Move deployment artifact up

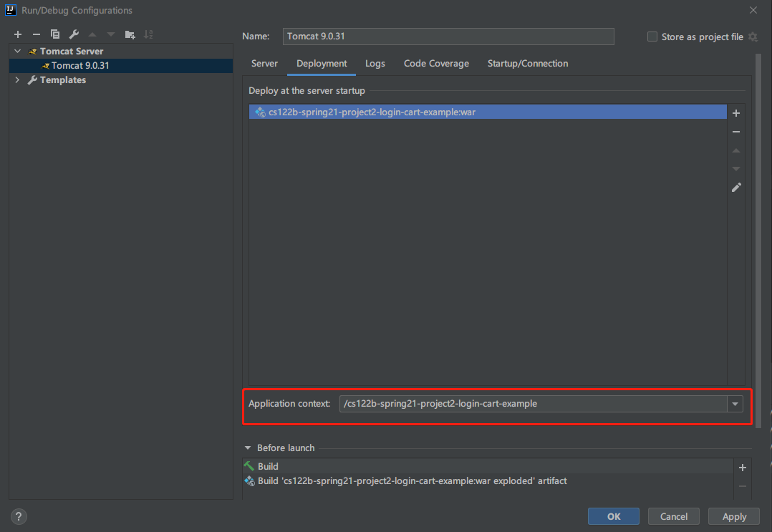pos(736,150)
